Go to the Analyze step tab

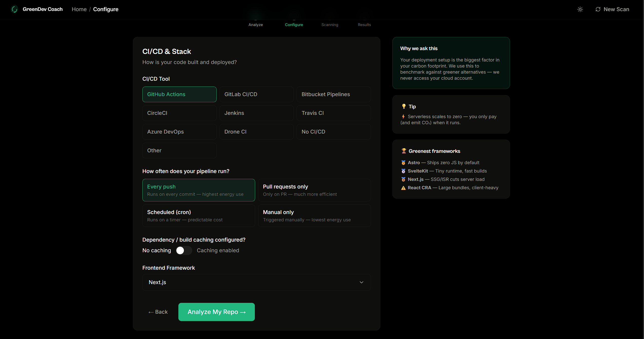click(256, 25)
